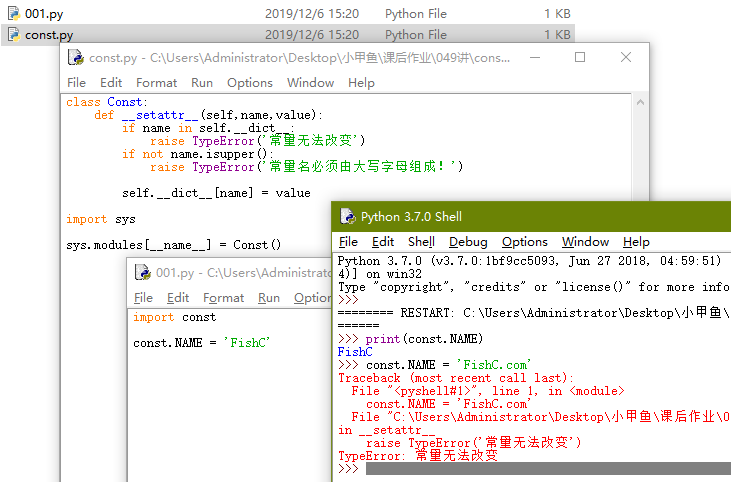This screenshot has width=731, height=482.
Task: Close the const.py editor window
Action: pyautogui.click(x=625, y=58)
